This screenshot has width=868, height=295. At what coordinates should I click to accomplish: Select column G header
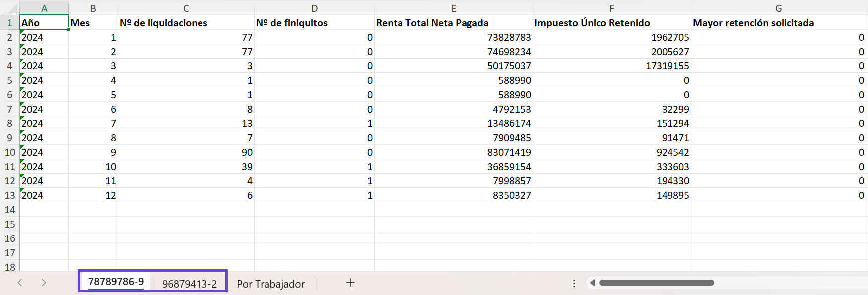pyautogui.click(x=778, y=8)
